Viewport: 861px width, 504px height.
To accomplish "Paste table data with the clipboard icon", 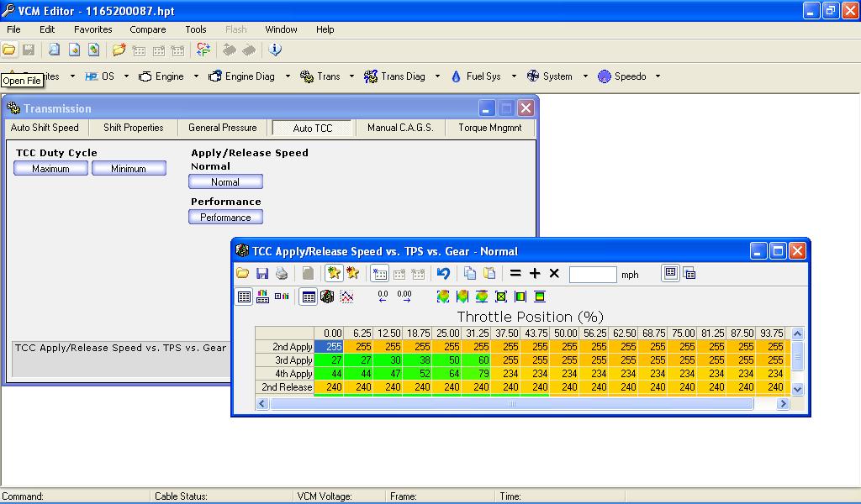I will click(x=489, y=273).
